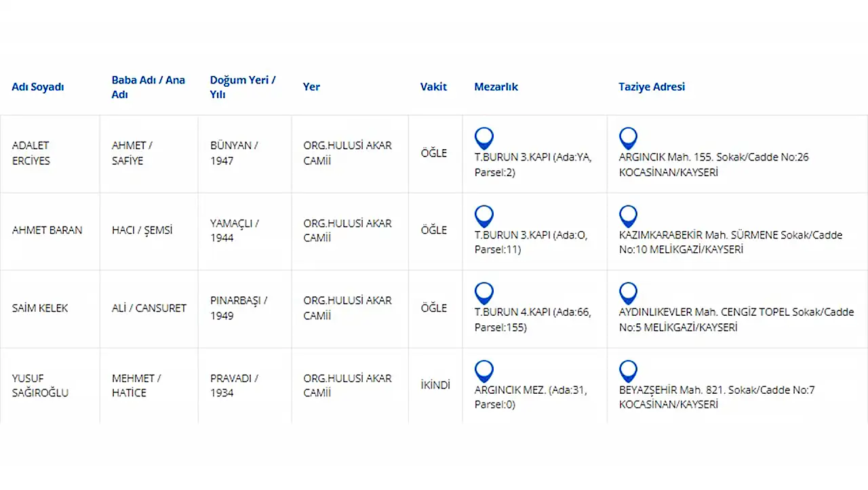This screenshot has height=490, width=868.
Task: Click the ARGINCIK Mah. 155. Sokak address
Action: [714, 165]
